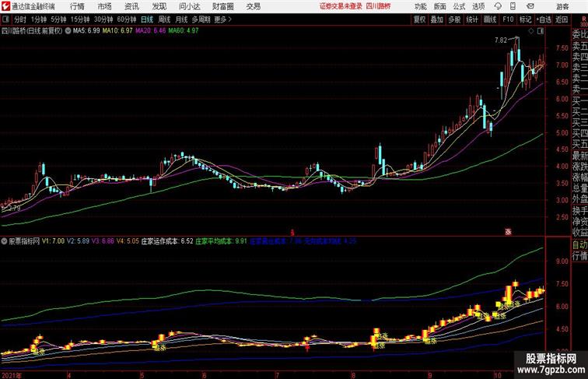Click the 庄家平均成本: 9.91 label
This screenshot has height=379, width=588.
[x=221, y=241]
